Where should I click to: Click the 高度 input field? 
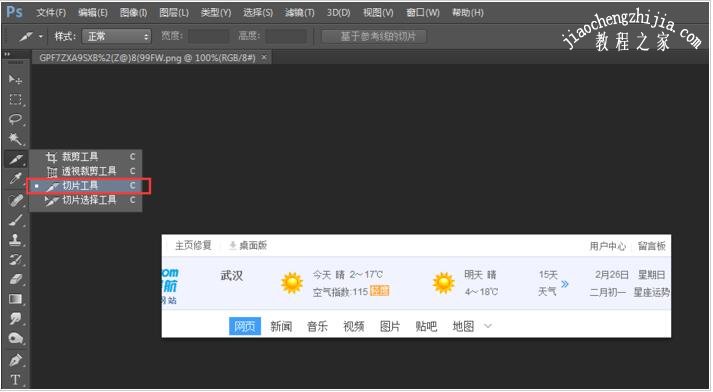tap(286, 36)
